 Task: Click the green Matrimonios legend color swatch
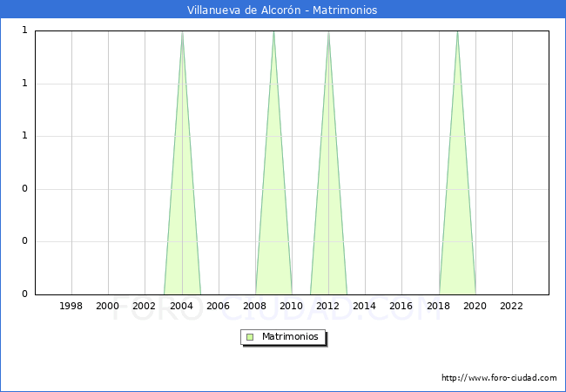(x=250, y=337)
